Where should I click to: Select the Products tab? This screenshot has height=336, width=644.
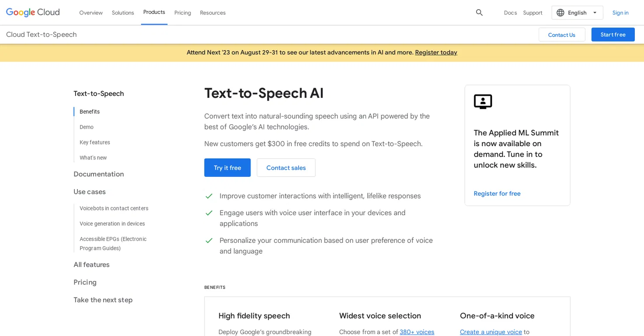point(154,12)
